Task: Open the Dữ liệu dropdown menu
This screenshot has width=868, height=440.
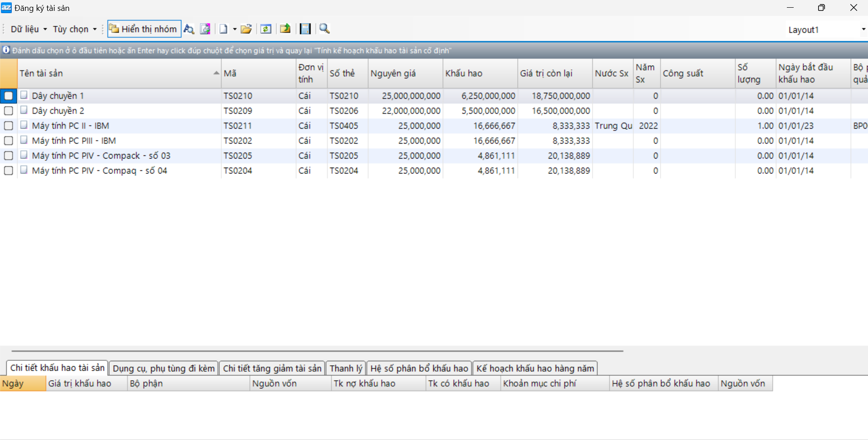Action: 29,29
